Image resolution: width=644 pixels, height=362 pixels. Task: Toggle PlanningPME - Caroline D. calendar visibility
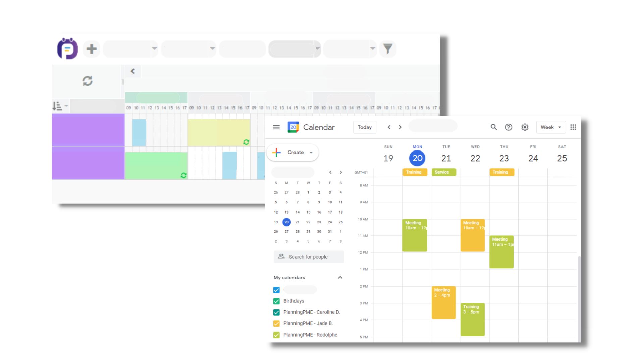[276, 312]
